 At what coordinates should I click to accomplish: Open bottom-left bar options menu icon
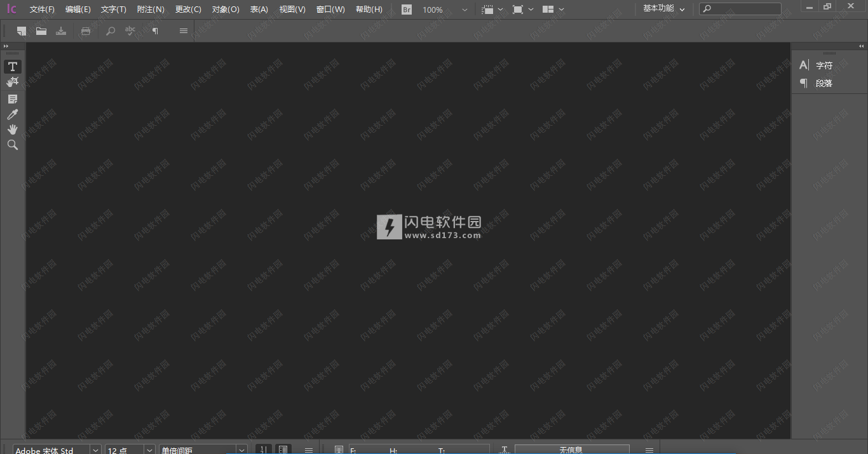pos(309,450)
